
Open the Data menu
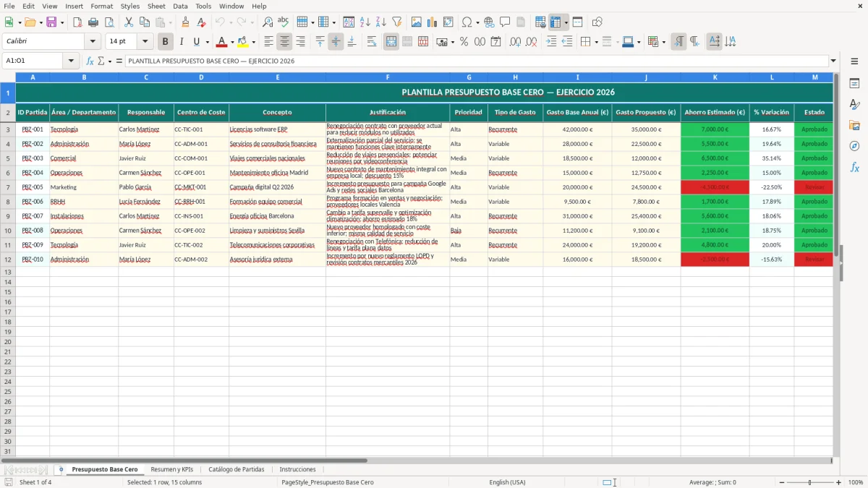pos(180,6)
